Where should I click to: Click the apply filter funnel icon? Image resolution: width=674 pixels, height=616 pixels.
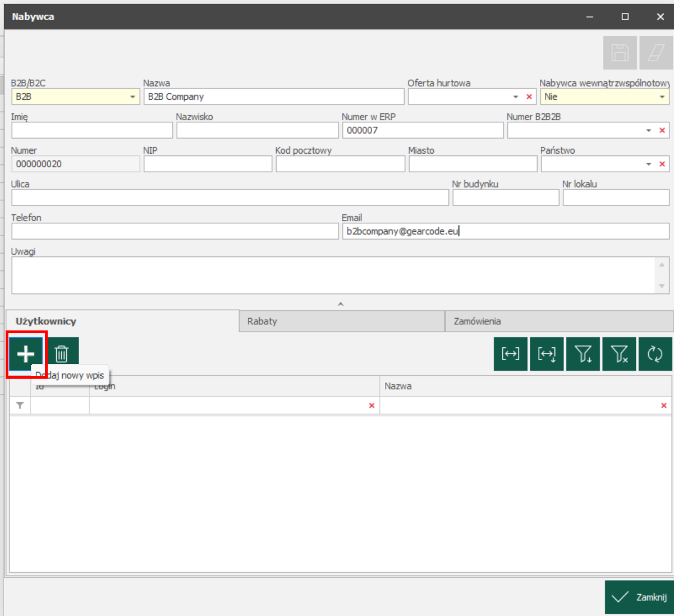(583, 354)
